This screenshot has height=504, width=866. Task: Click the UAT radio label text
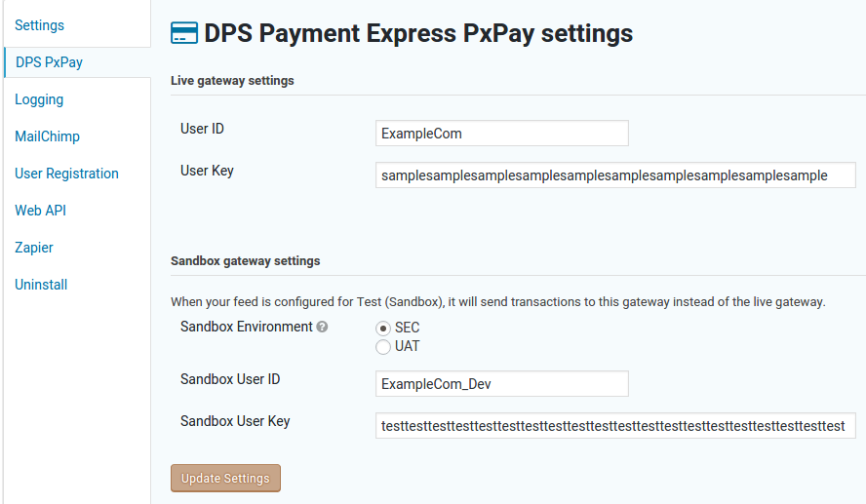click(x=407, y=347)
